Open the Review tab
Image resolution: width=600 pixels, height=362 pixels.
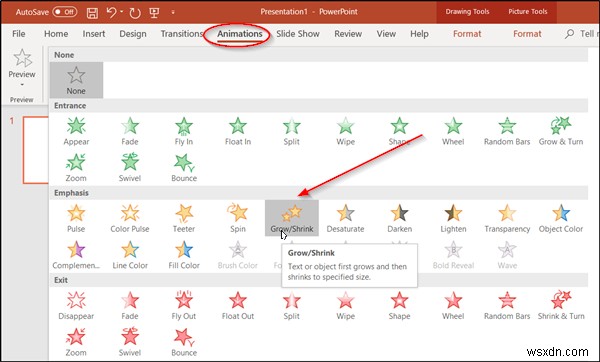click(x=348, y=34)
